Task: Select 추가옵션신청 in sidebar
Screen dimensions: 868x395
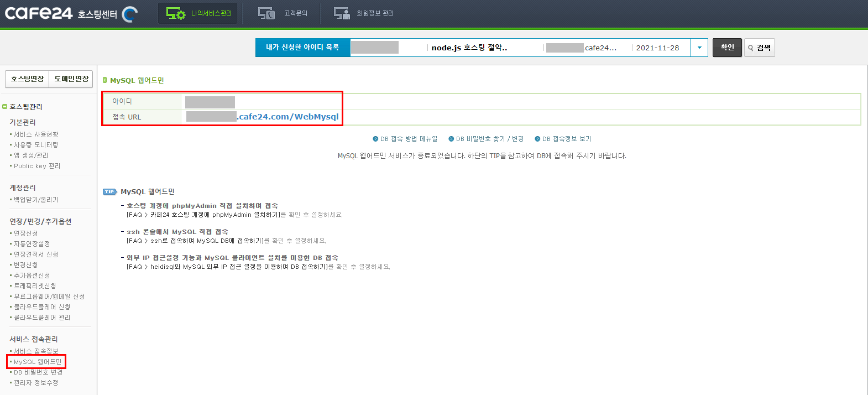Action: pyautogui.click(x=32, y=276)
